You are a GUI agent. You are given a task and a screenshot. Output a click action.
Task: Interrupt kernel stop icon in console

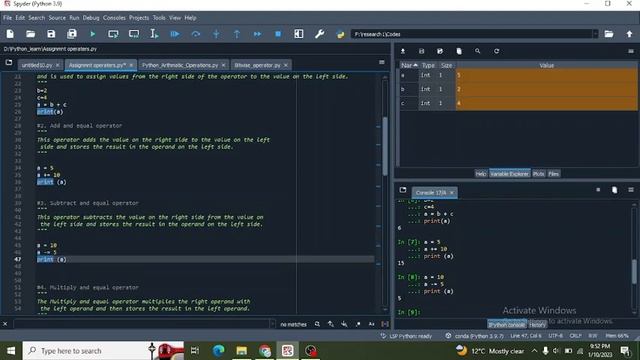[598, 190]
